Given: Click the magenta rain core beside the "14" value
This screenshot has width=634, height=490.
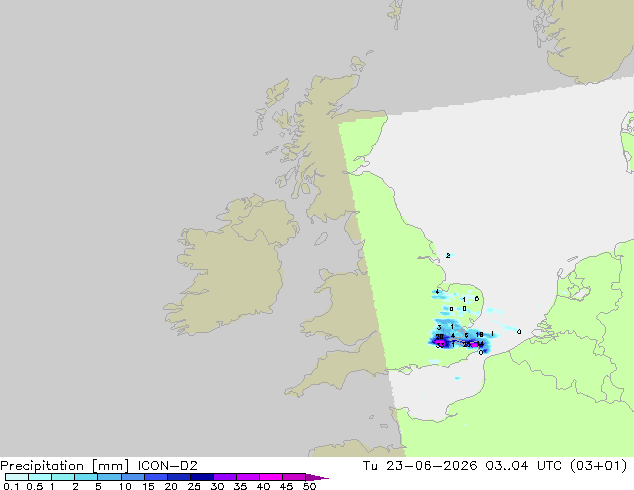Looking at the screenshot, I should point(474,345).
